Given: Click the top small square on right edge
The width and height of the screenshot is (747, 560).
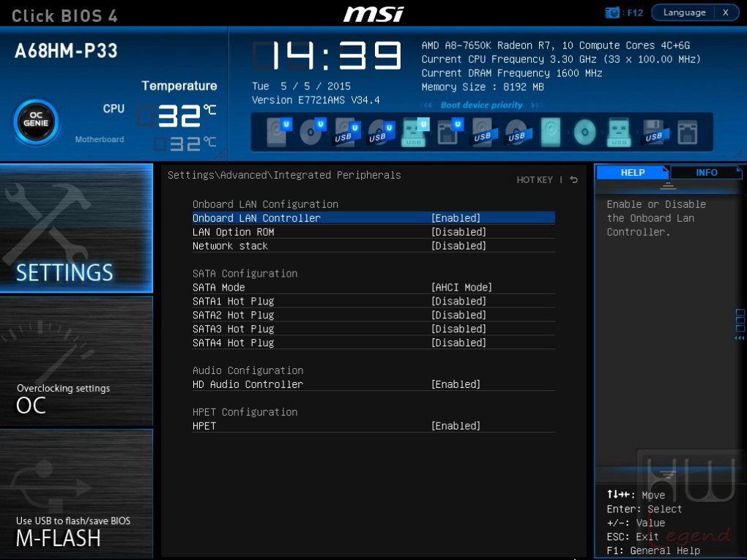Looking at the screenshot, I should pos(740,313).
